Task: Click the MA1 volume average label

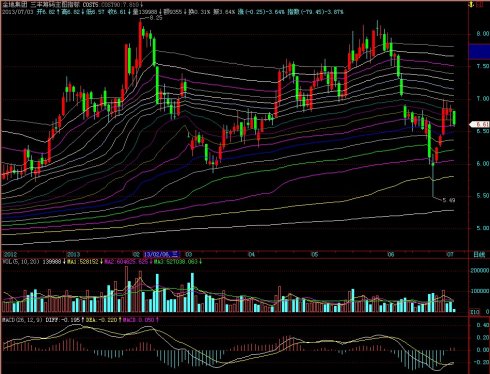Action: click(83, 262)
